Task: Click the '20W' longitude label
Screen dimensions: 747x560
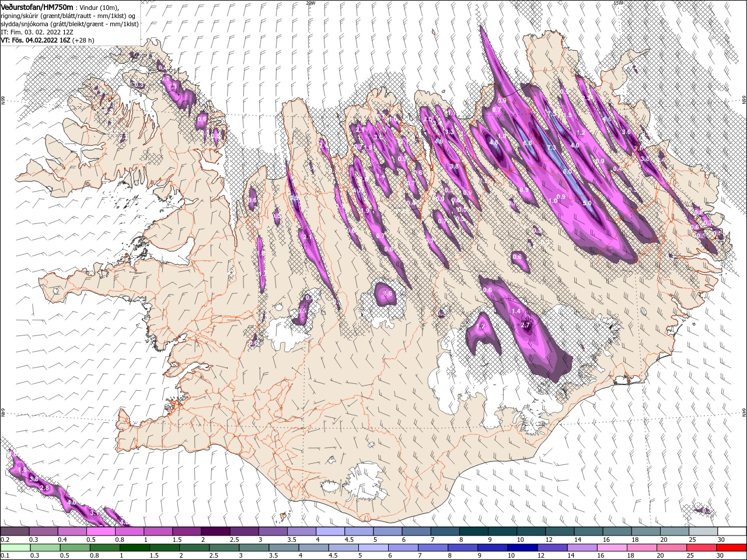Action: [x=310, y=3]
